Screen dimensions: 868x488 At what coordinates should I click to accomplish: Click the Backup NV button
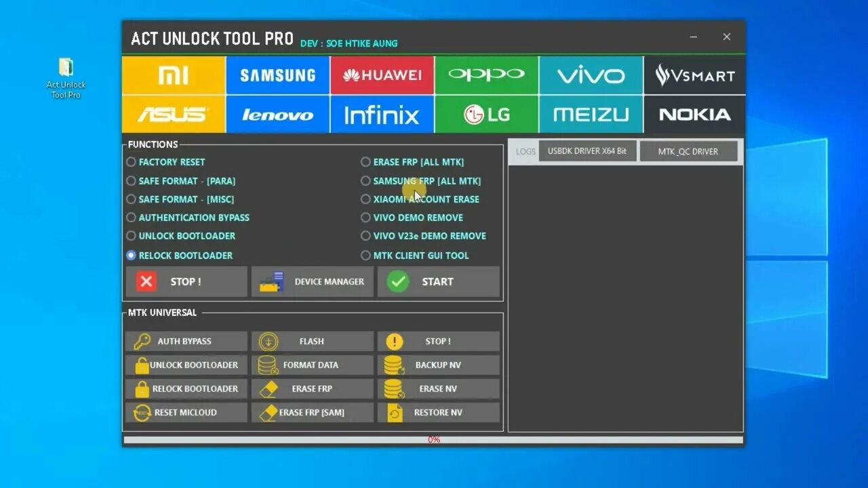tap(439, 365)
